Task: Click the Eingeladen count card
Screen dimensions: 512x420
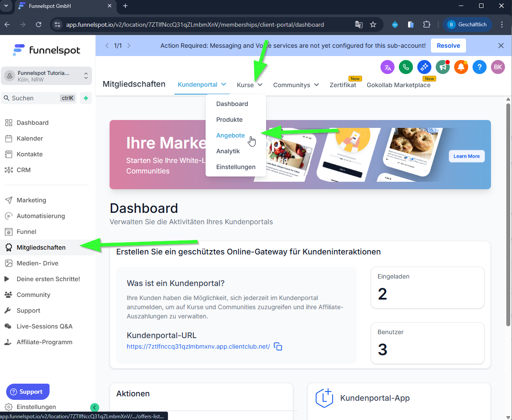Action: (427, 287)
